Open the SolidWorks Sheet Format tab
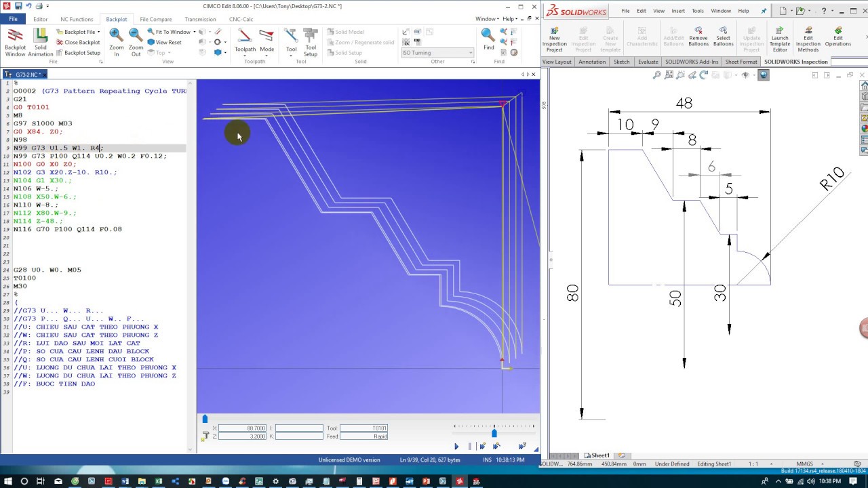The image size is (868, 488). tap(741, 62)
